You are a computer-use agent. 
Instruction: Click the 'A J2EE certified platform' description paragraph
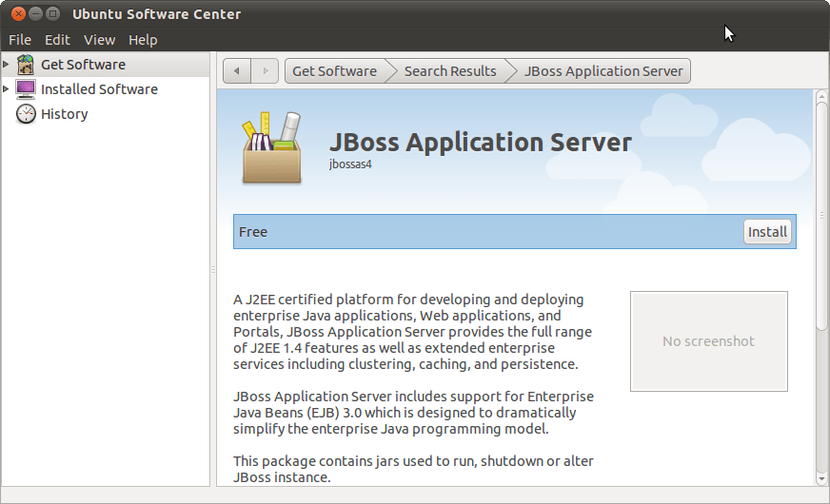(413, 332)
